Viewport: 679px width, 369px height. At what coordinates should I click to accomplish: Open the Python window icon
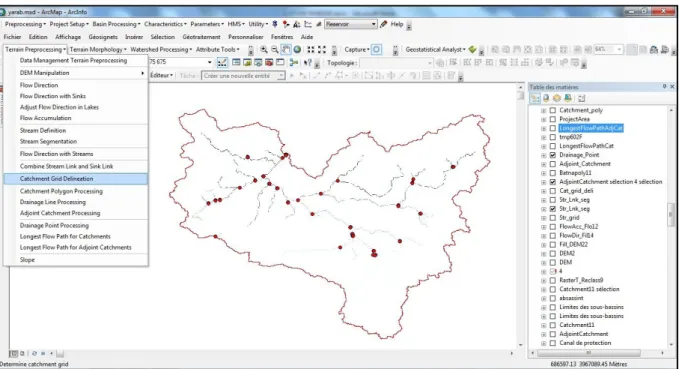click(x=280, y=63)
